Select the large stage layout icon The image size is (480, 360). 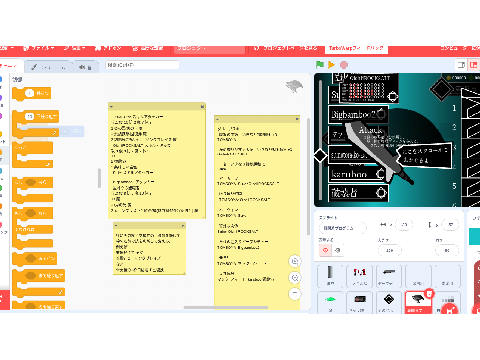point(474,65)
